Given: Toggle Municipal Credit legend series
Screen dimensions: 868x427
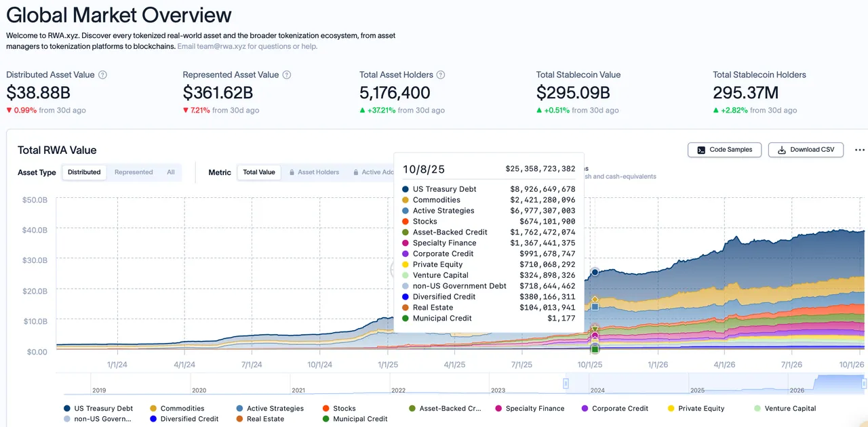Looking at the screenshot, I should (x=355, y=419).
